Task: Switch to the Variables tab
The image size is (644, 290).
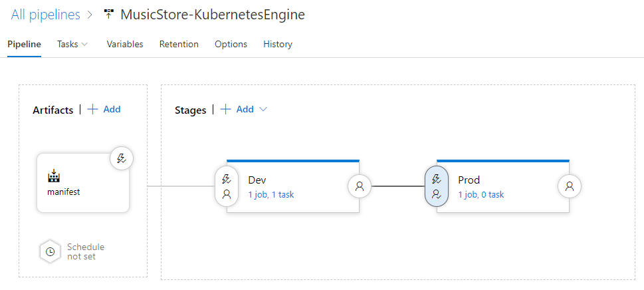Action: (x=125, y=45)
